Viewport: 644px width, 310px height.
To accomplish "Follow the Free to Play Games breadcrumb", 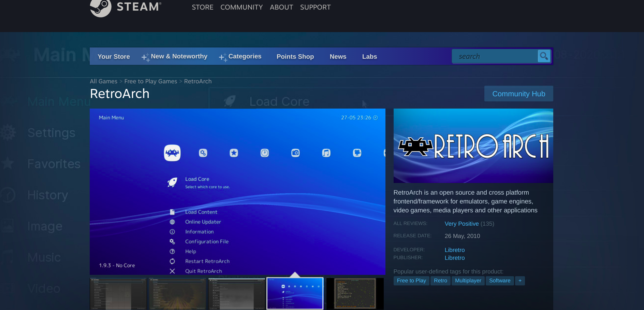I will [x=151, y=81].
